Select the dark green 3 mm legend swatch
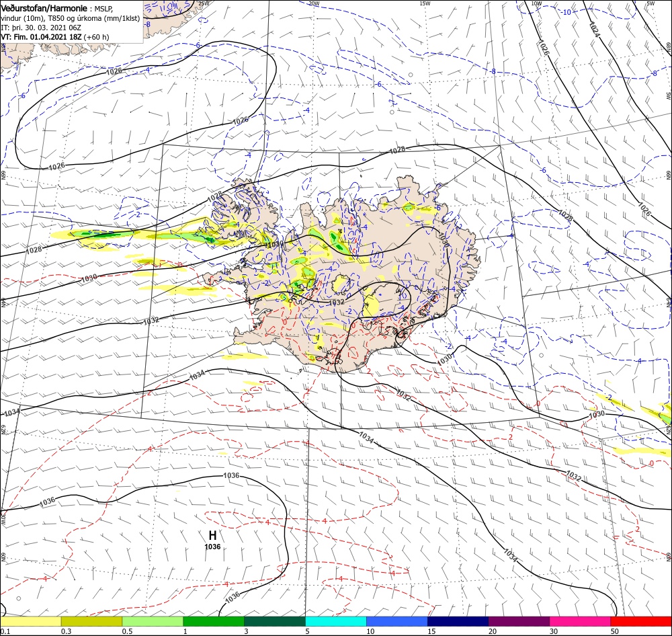 275,621
